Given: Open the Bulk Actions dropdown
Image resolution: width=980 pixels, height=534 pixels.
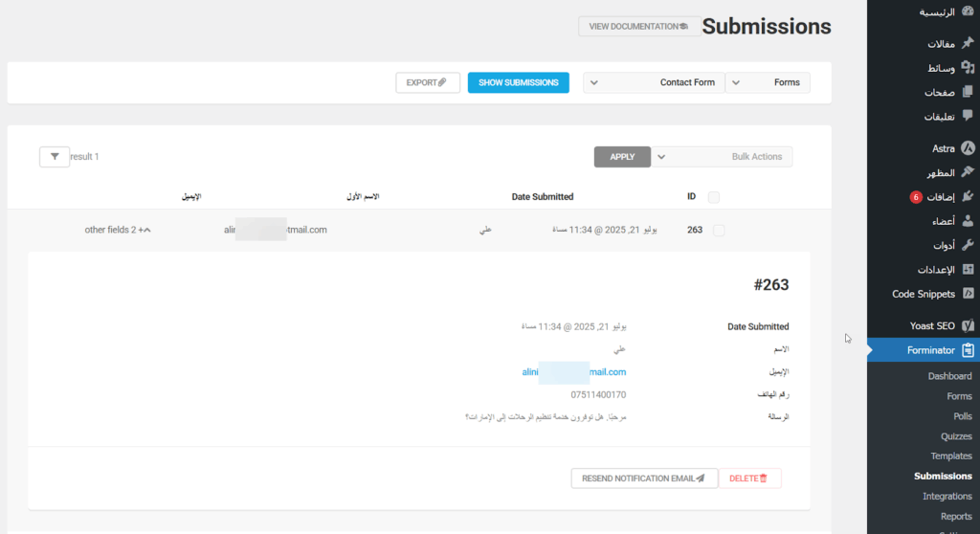Looking at the screenshot, I should click(722, 156).
